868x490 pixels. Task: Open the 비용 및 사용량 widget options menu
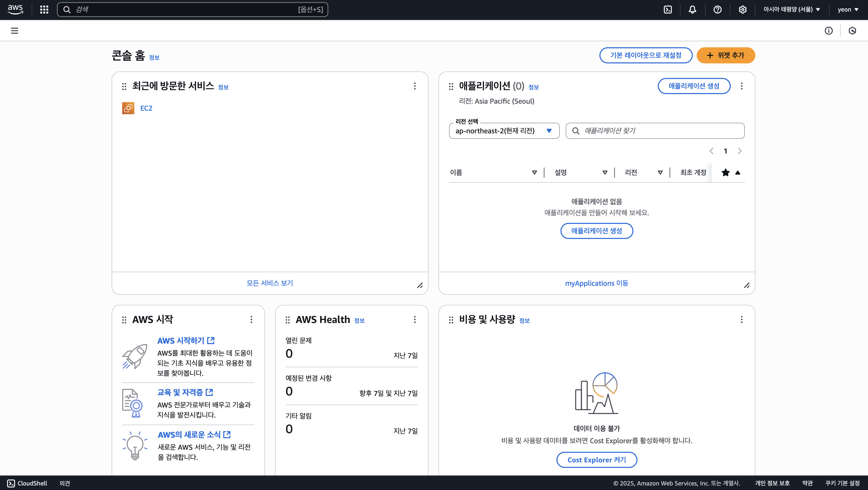click(x=742, y=319)
